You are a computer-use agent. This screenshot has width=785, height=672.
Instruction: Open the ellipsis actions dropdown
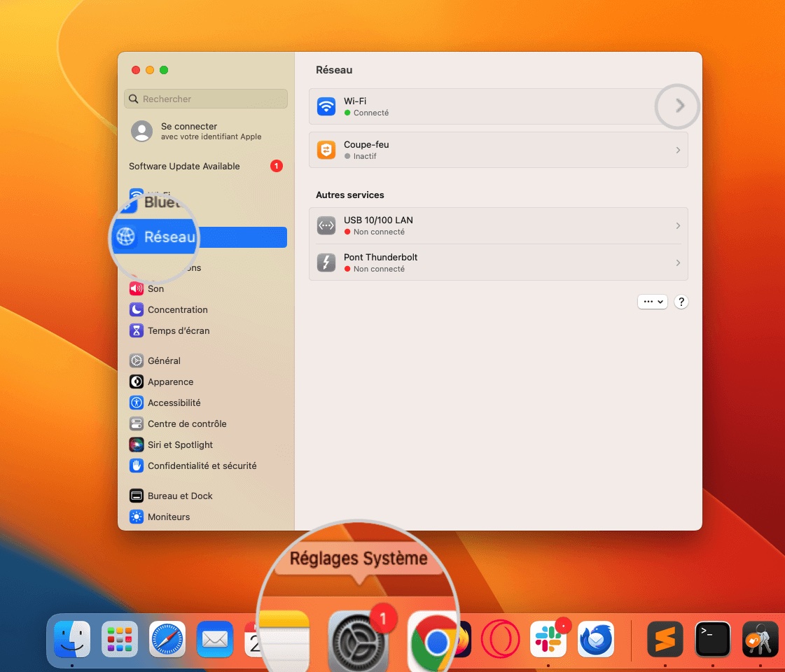(653, 302)
